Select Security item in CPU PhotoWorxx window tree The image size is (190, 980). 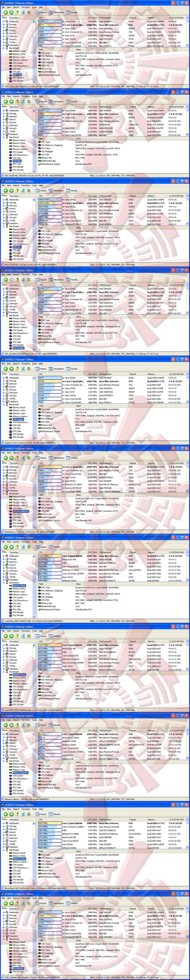coord(13,485)
